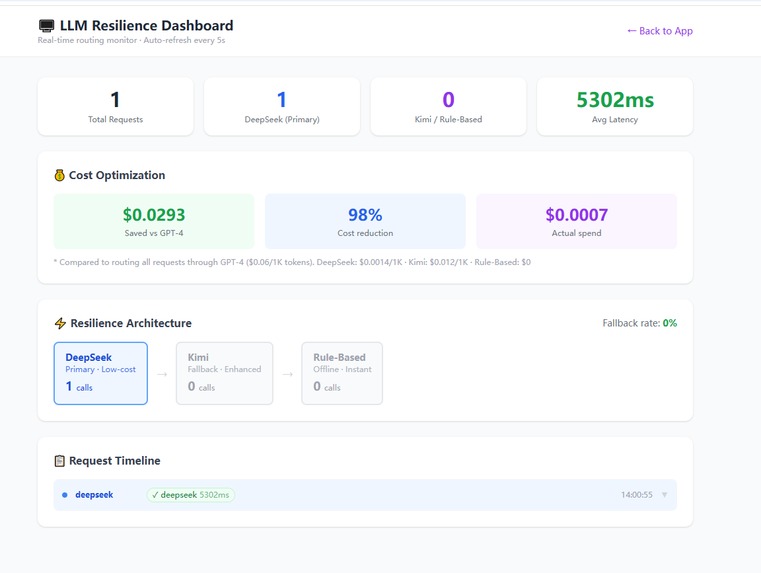Expand the deepseek timeline row arrow
761x573 pixels.
click(x=664, y=495)
